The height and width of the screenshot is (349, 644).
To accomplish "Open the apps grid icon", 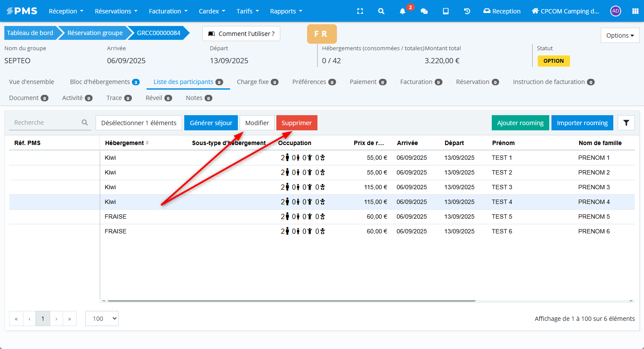I will [635, 11].
